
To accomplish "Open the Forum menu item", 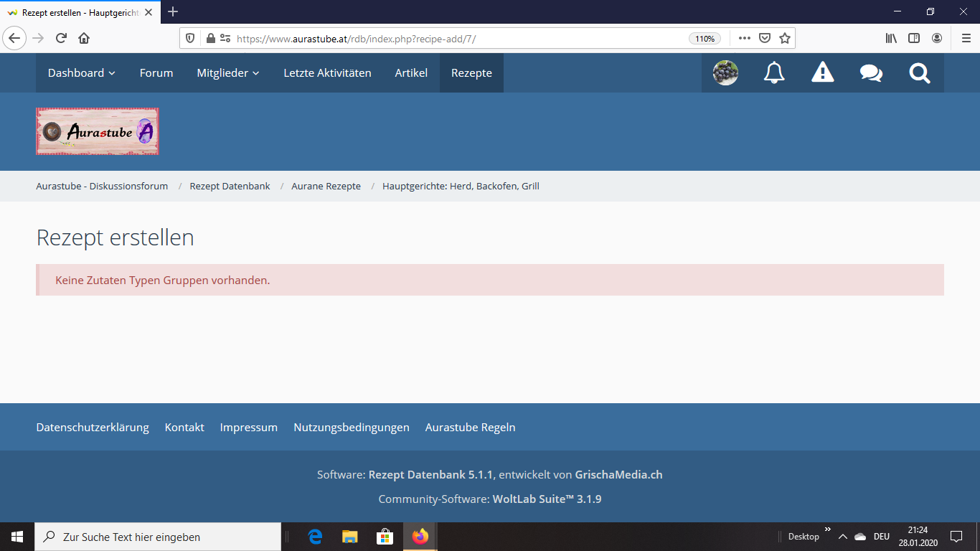I will 156,72.
